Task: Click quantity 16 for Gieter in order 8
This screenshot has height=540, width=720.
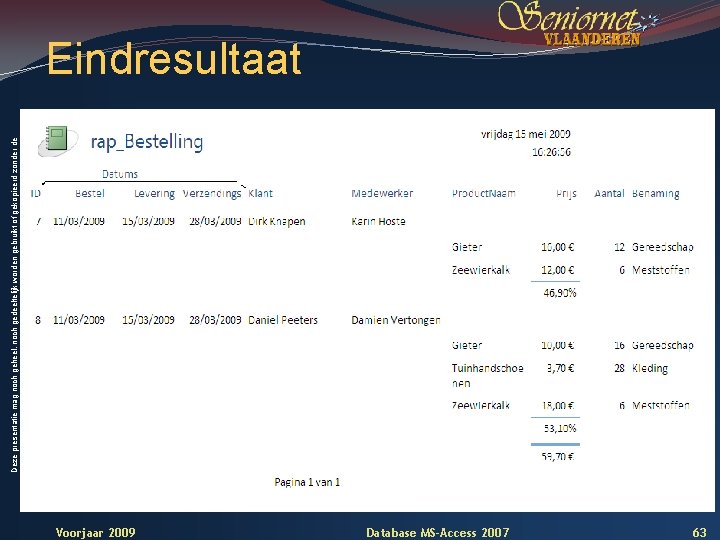Action: [x=619, y=345]
